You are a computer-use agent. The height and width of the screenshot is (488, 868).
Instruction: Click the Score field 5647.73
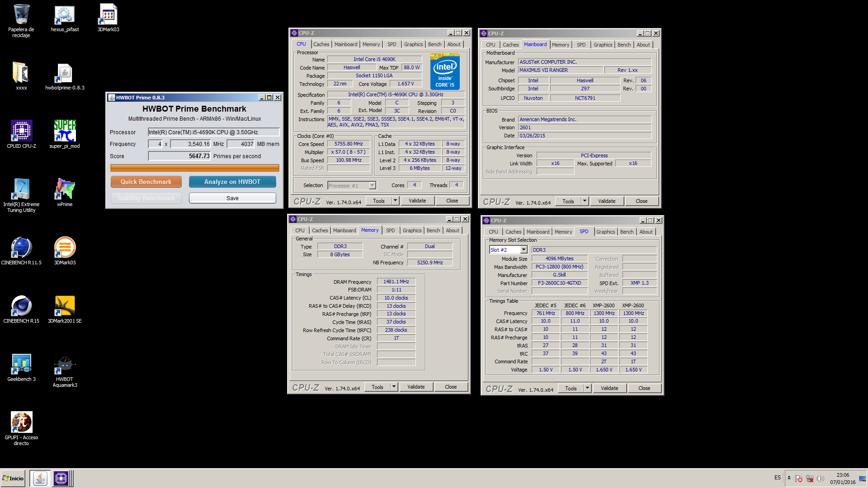(x=179, y=156)
